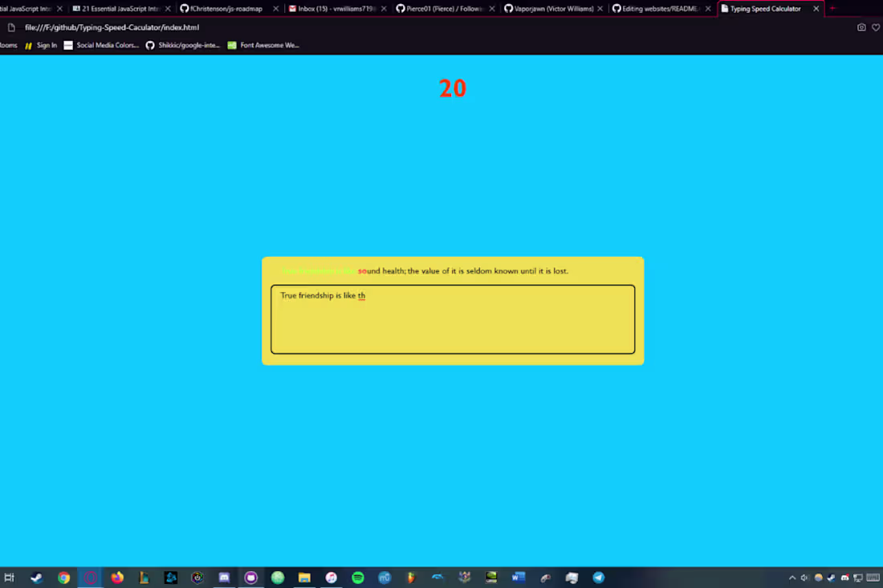Open the network icon in system tray
The height and width of the screenshot is (588, 883).
click(x=857, y=578)
